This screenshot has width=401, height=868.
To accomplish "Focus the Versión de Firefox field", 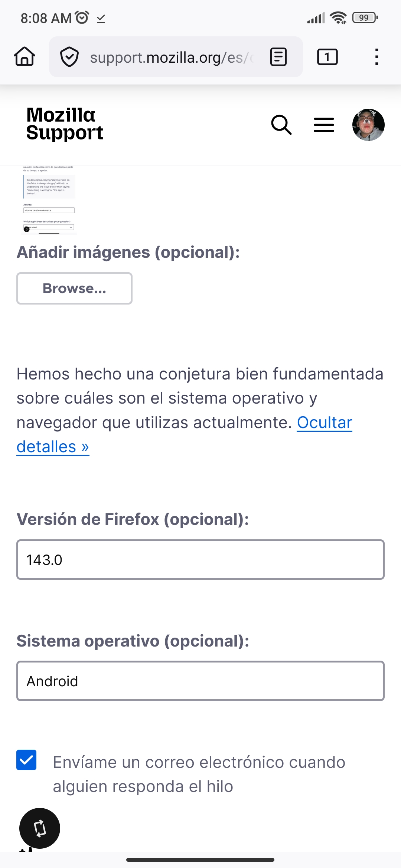I will click(x=200, y=559).
